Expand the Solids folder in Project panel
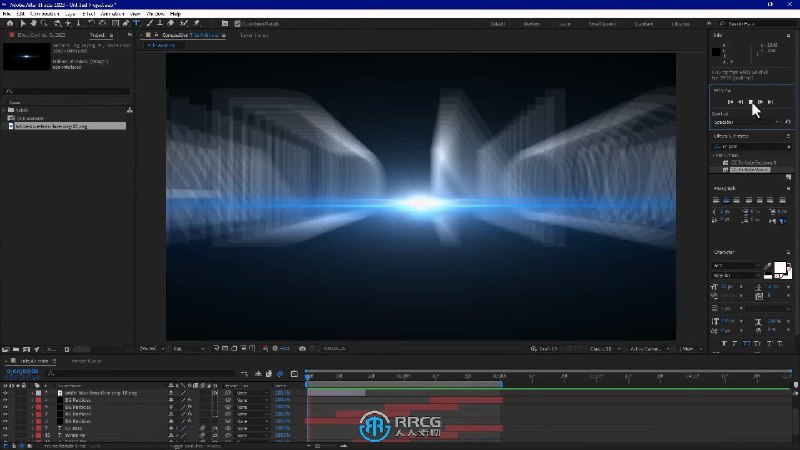This screenshot has height=450, width=800. (x=4, y=110)
